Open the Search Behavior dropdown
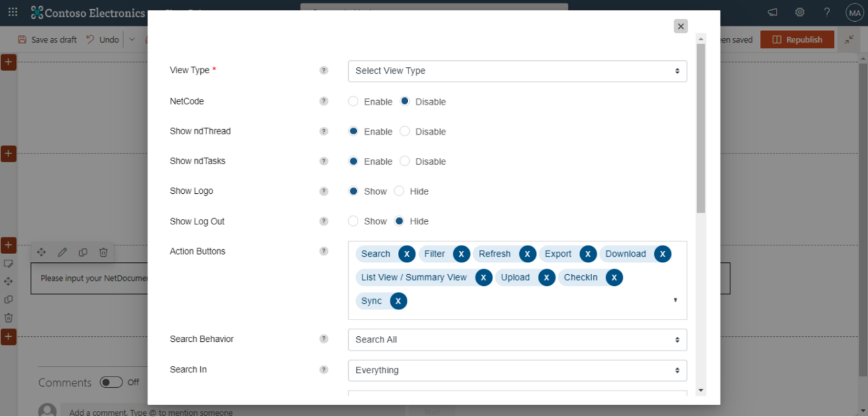Screen dimensions: 868x417 point(517,339)
